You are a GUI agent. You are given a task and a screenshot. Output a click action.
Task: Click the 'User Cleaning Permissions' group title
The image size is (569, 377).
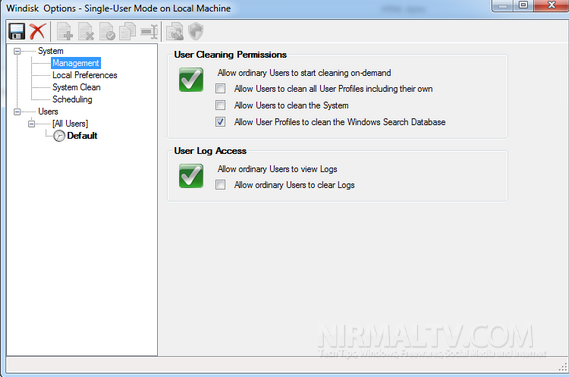[230, 55]
